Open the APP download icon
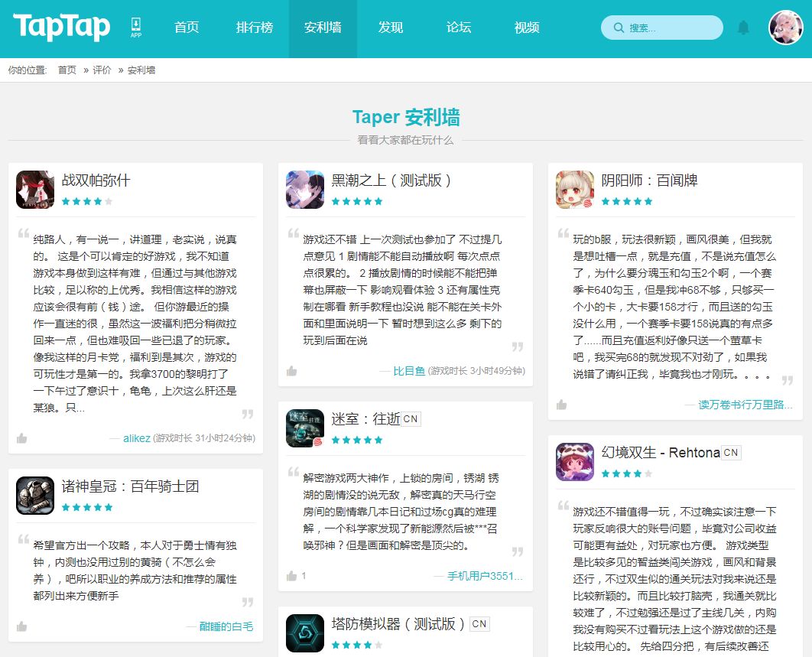The width and height of the screenshot is (812, 657). [x=135, y=27]
